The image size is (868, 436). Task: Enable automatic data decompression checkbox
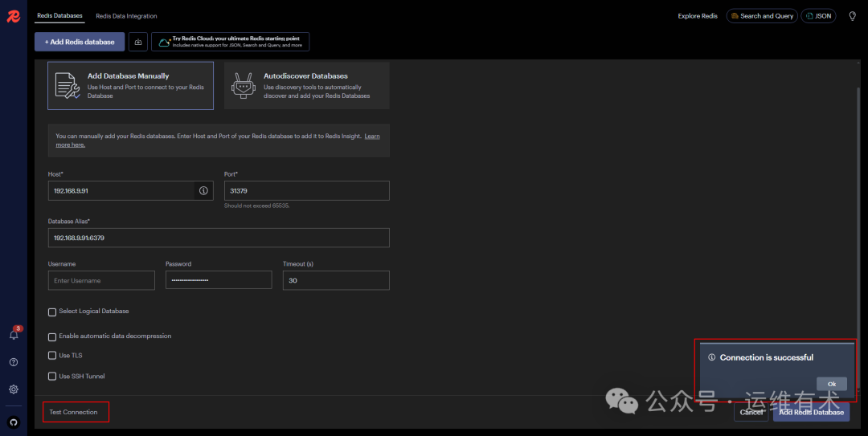click(52, 337)
